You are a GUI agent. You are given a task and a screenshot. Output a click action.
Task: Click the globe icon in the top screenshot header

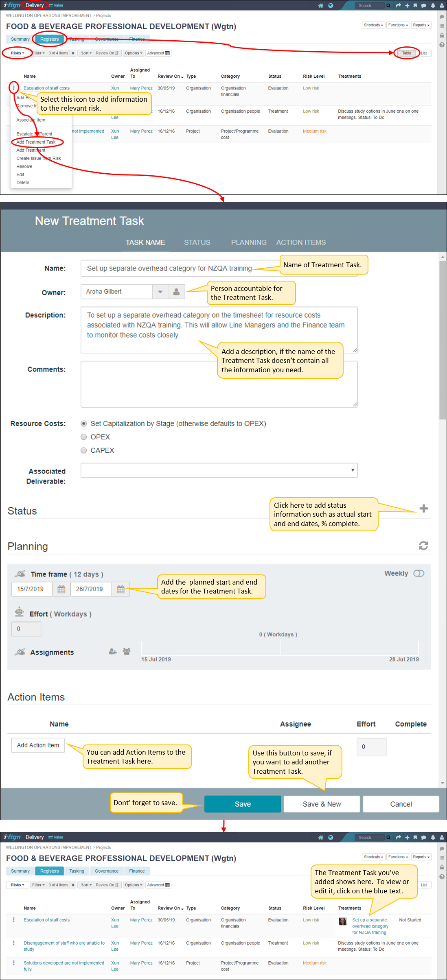coord(331,6)
